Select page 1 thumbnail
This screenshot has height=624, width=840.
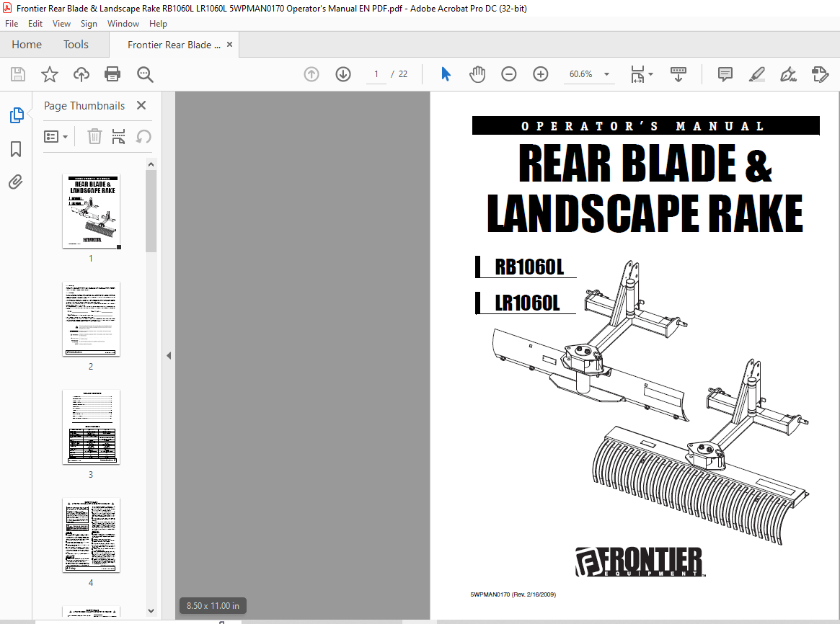91,211
